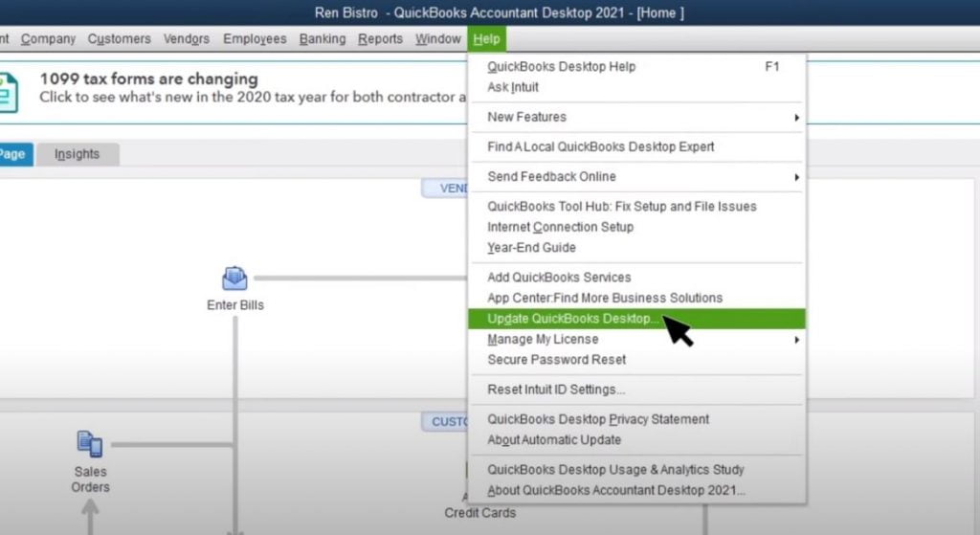The width and height of the screenshot is (980, 535).
Task: Click the Credit Cards label
Action: tap(480, 512)
